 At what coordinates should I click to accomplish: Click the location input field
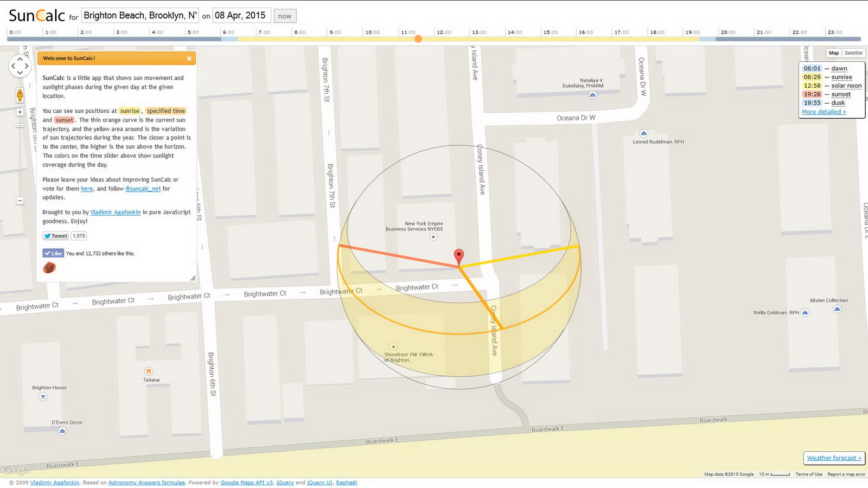140,16
